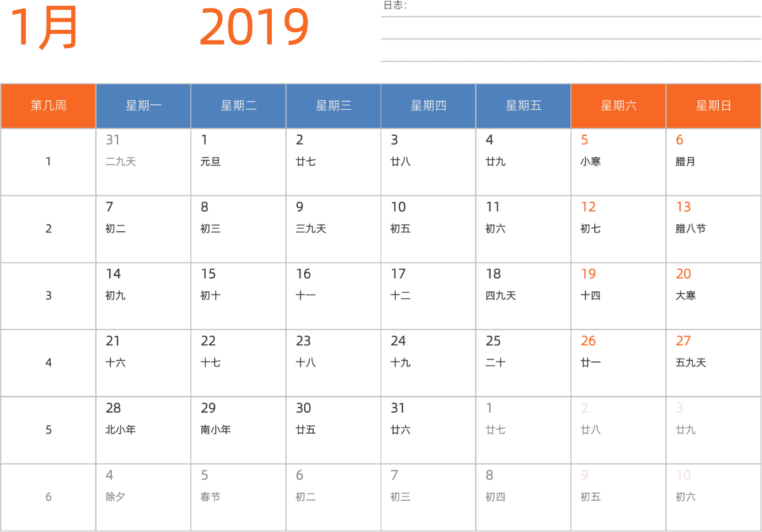Viewport: 762px width, 532px height.
Task: Click the 大寒 solar term label
Action: (x=686, y=296)
